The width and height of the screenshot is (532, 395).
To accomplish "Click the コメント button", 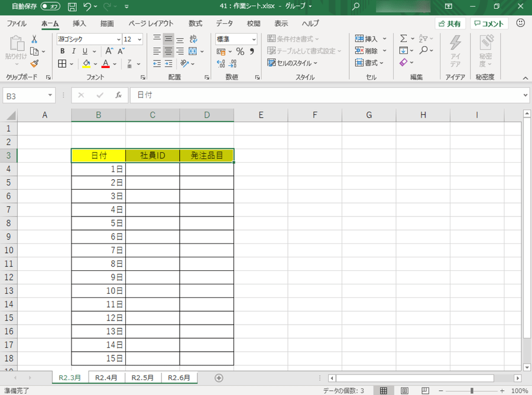I will click(489, 24).
